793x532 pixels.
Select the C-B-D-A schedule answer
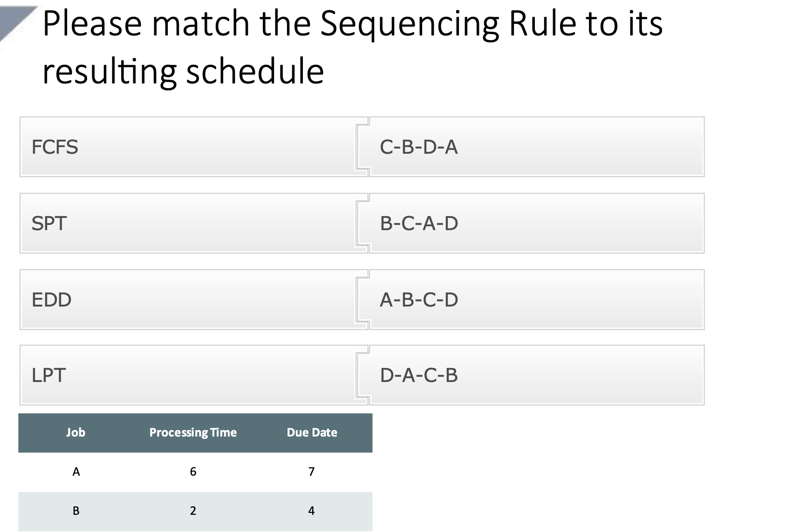click(536, 147)
